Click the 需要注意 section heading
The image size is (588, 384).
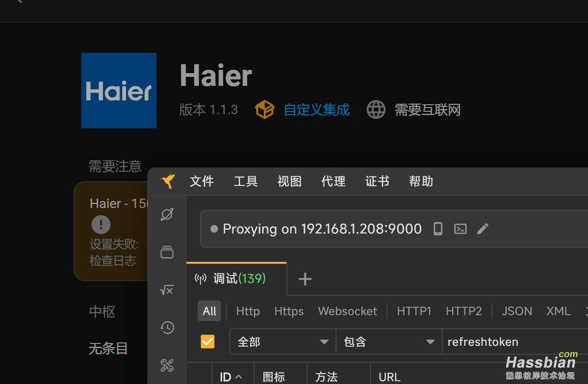[x=115, y=166]
